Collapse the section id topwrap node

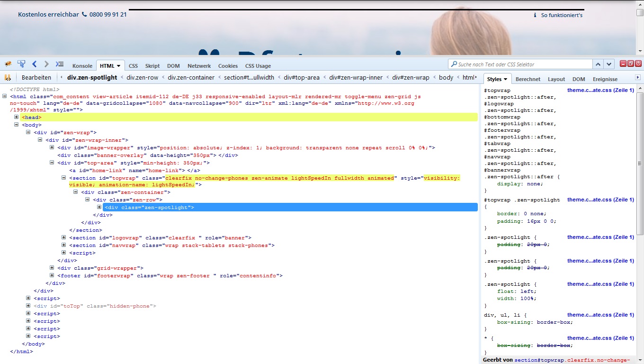click(x=63, y=178)
